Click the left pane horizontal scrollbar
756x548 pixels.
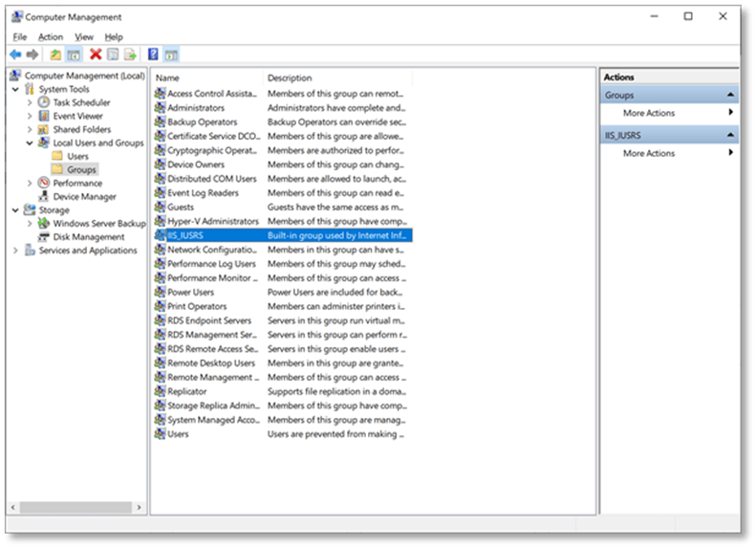pyautogui.click(x=76, y=508)
